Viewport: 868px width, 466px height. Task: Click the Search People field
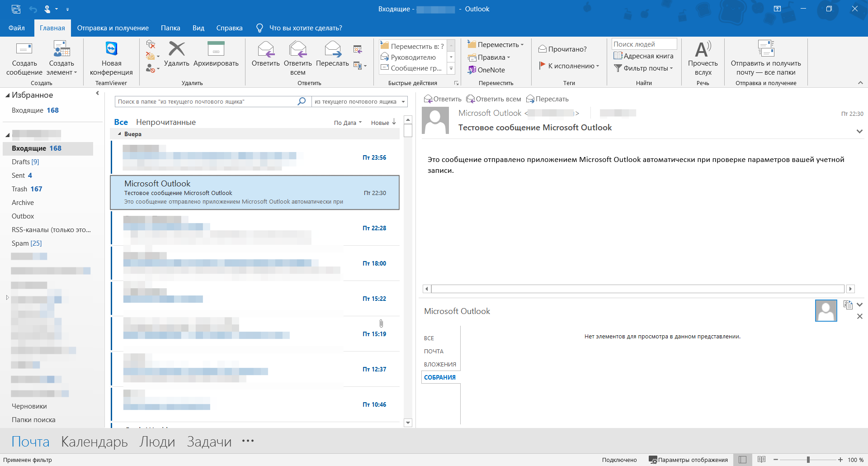[644, 44]
